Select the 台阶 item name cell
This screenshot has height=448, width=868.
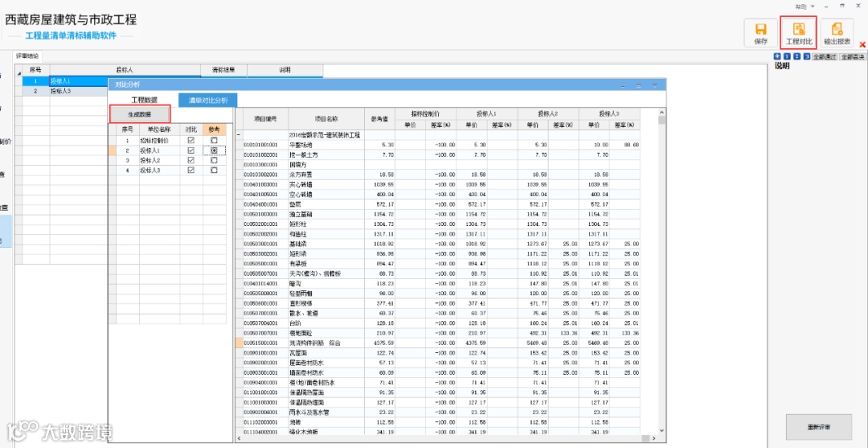(326, 323)
